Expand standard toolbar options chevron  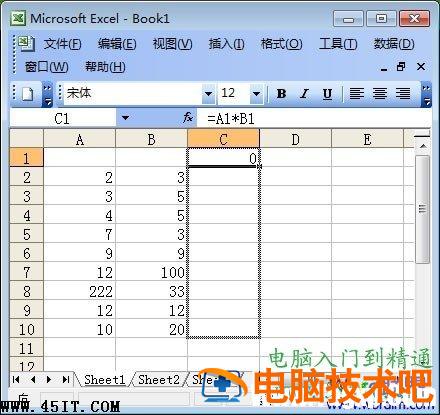coord(47,95)
